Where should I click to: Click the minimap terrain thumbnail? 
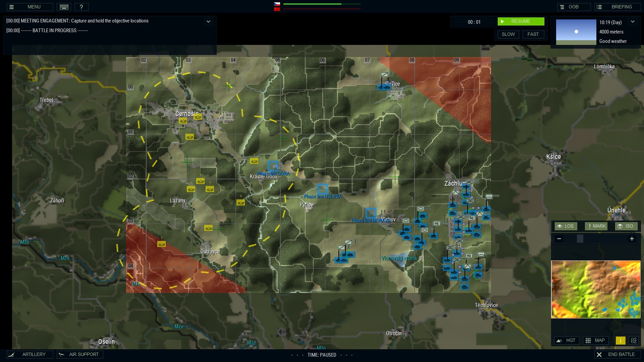[x=595, y=289]
